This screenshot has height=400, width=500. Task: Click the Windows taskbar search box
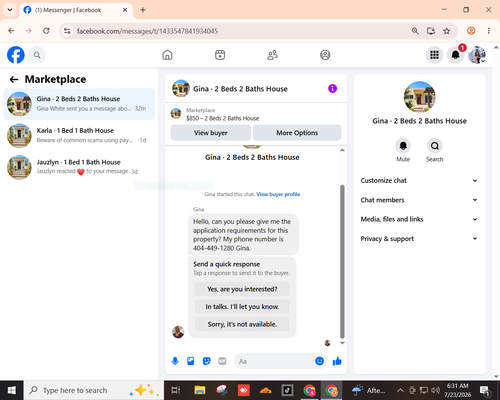coord(94,390)
